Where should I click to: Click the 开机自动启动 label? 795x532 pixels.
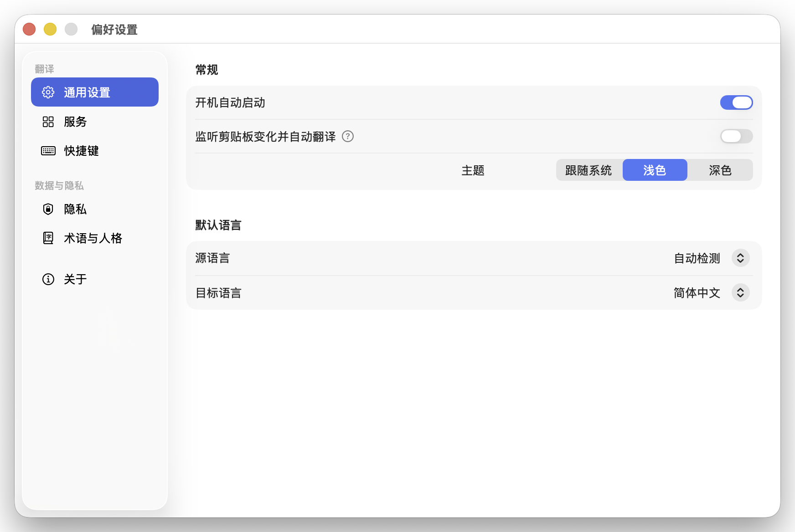[x=230, y=102]
